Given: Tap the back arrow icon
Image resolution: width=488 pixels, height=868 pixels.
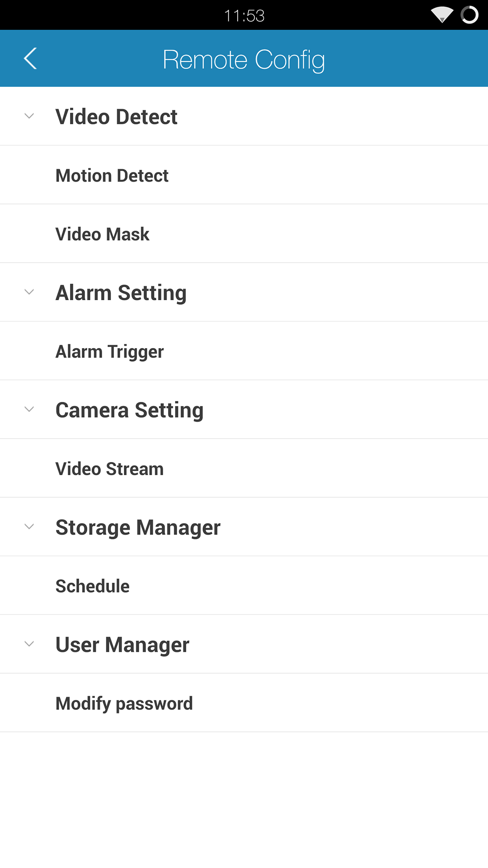Looking at the screenshot, I should pyautogui.click(x=30, y=59).
